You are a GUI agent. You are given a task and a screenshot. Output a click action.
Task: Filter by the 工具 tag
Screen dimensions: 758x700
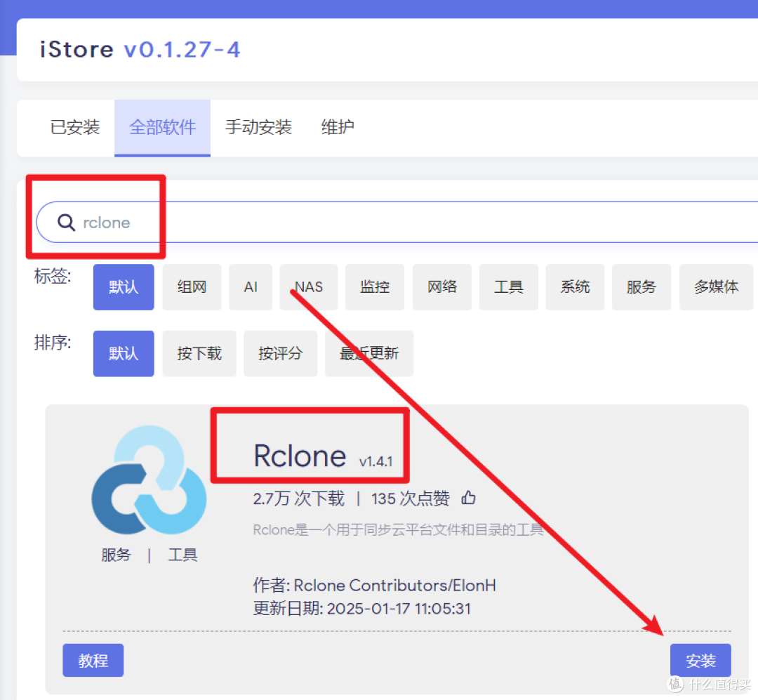click(x=509, y=287)
